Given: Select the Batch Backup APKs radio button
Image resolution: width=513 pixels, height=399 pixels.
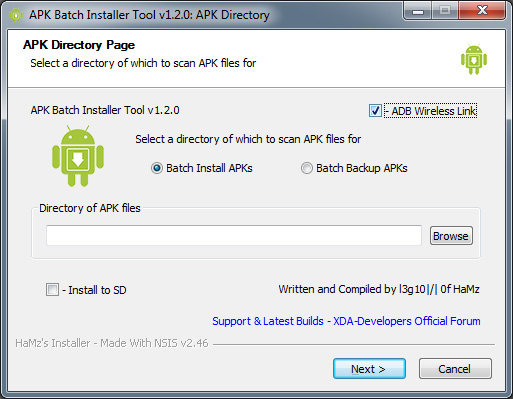Looking at the screenshot, I should pyautogui.click(x=307, y=168).
